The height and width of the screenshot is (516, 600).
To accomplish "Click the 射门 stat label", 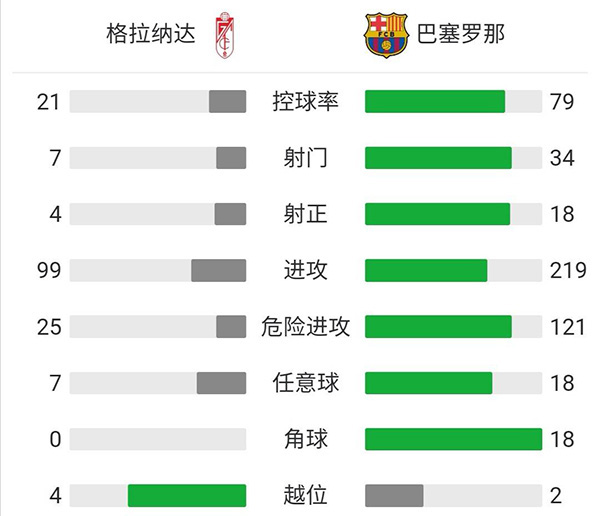I will coord(305,158).
